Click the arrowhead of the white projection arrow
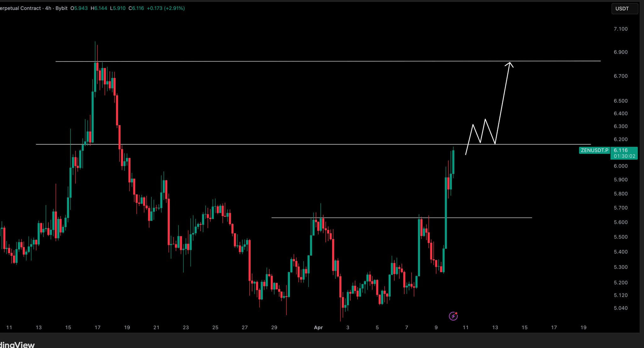 (x=509, y=64)
